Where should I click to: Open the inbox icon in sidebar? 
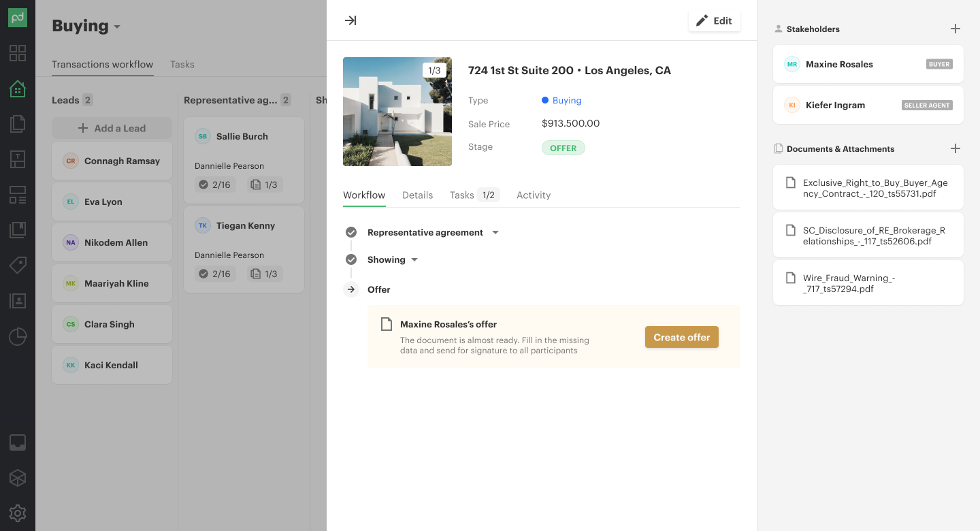point(18,442)
